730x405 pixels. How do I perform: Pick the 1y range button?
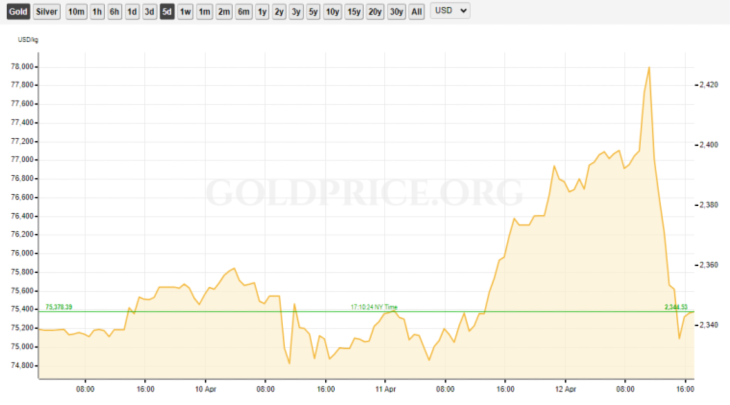pos(262,12)
